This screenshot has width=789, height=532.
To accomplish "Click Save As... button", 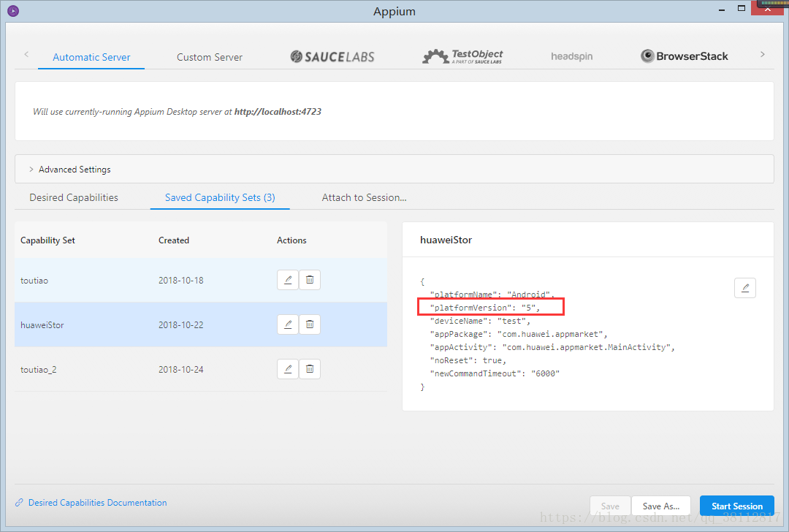I will pos(660,506).
